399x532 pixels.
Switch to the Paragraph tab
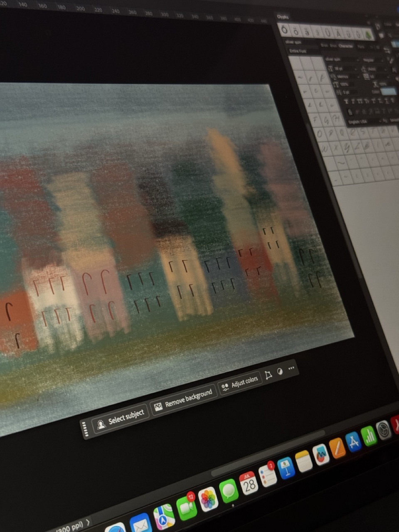(361, 47)
